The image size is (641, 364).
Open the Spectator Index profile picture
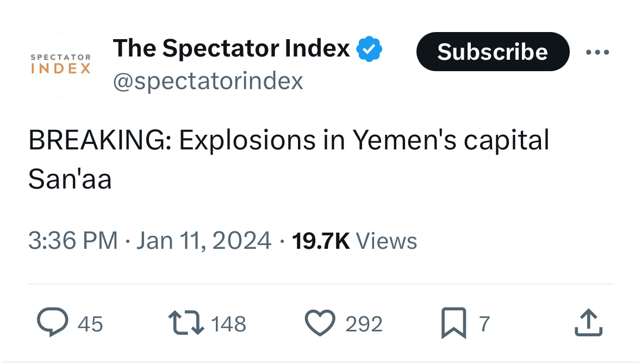[x=60, y=64]
